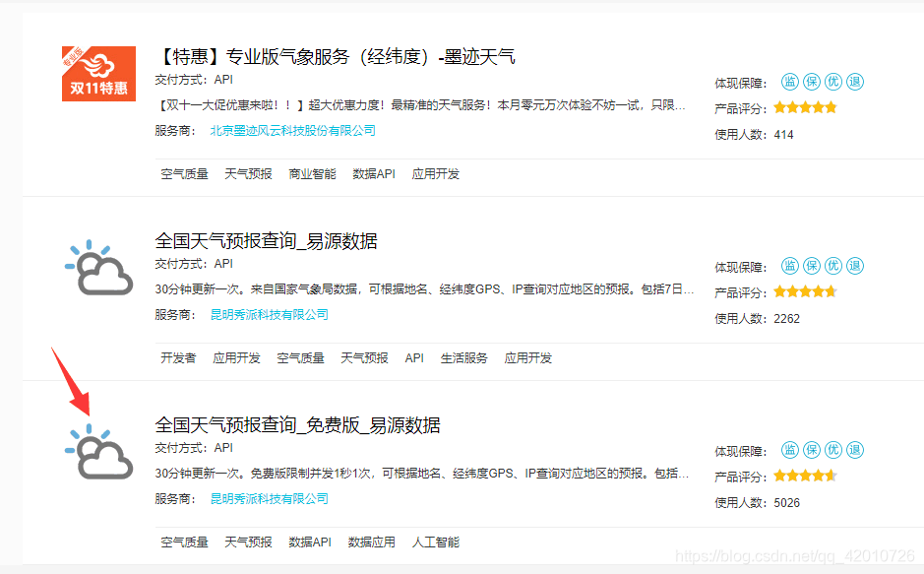Click star rating of the 2262-user listing
The image size is (924, 574).
(805, 291)
